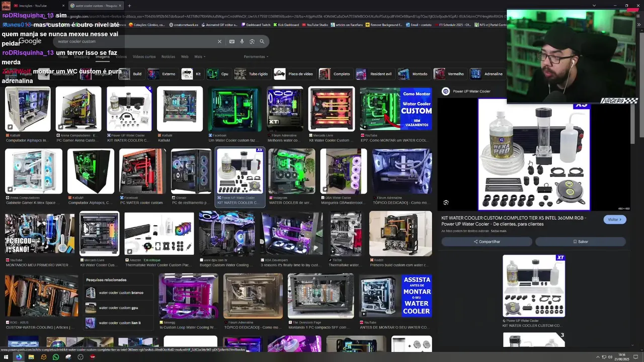
Task: Open the related XT kit image thumbnail
Action: coord(534,286)
